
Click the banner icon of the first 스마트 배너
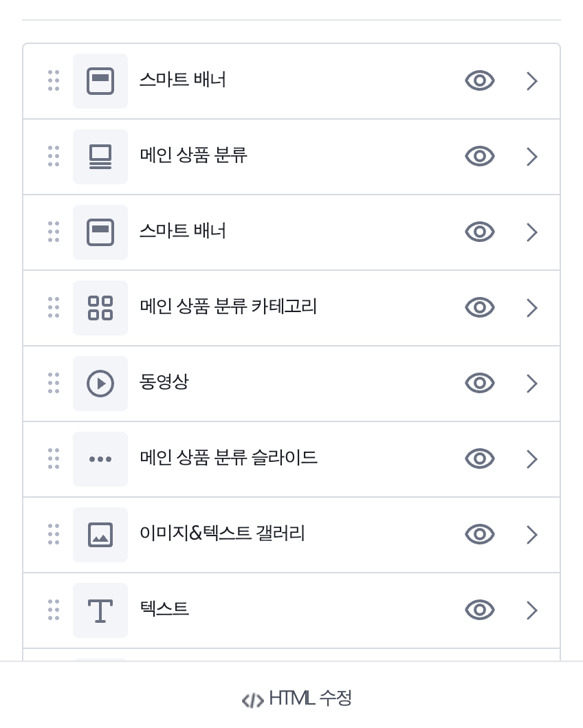100,81
